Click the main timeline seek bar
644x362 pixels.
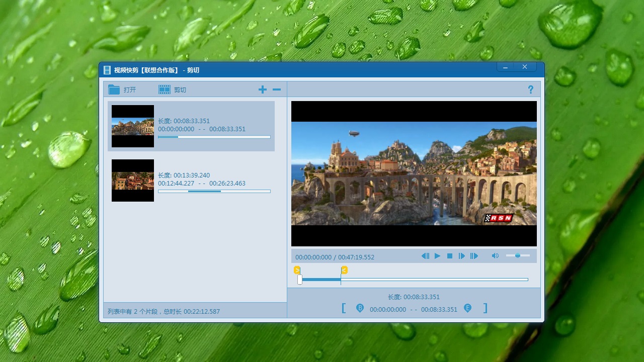414,280
